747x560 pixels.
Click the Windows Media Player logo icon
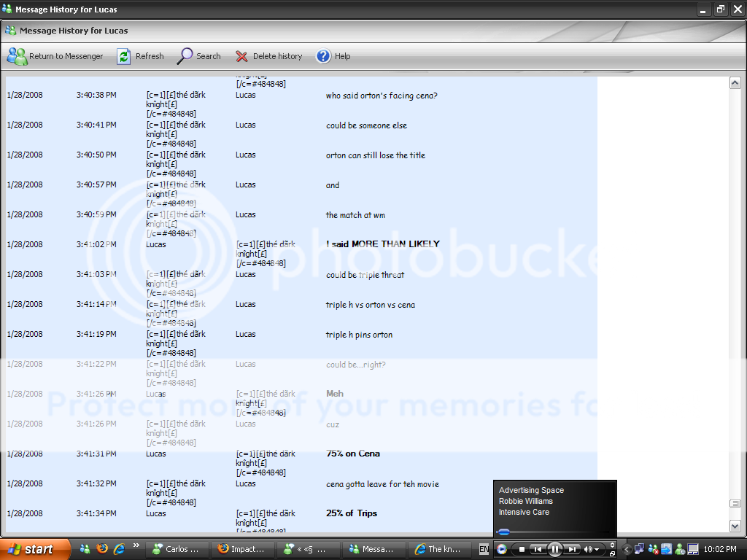coord(502,549)
